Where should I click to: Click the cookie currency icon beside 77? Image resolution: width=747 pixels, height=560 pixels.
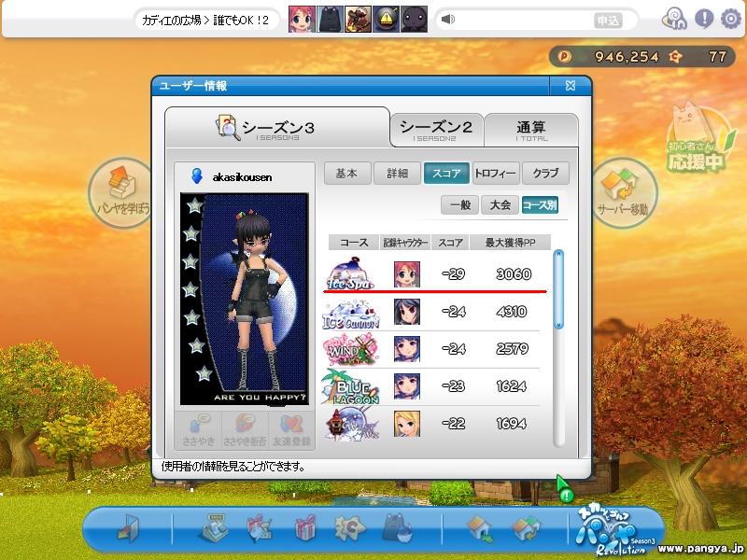tap(675, 57)
